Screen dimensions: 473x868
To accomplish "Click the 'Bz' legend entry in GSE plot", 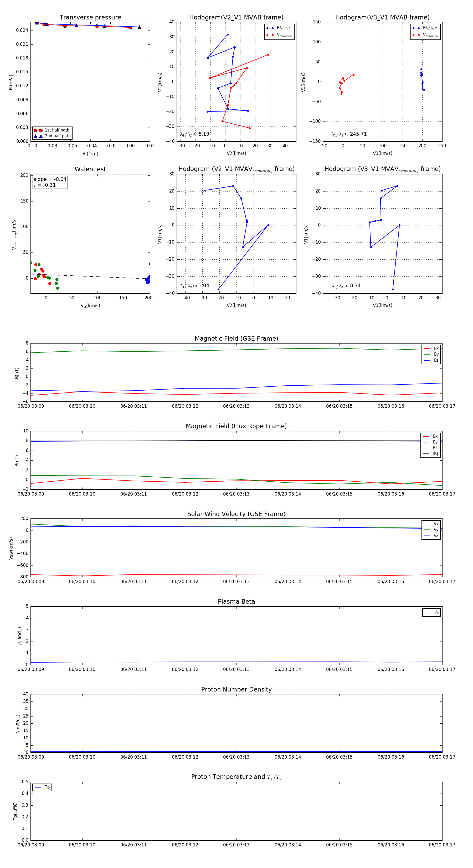I will 431,360.
